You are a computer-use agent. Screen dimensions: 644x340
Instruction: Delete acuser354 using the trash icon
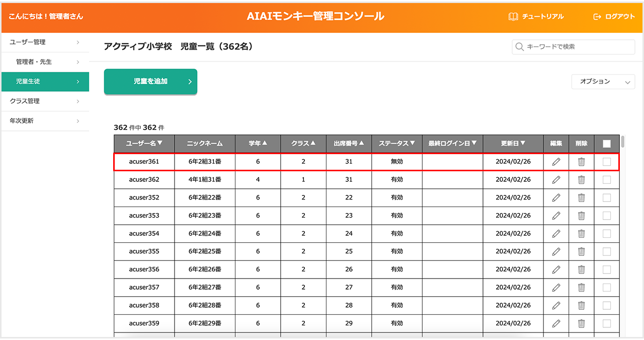click(581, 234)
